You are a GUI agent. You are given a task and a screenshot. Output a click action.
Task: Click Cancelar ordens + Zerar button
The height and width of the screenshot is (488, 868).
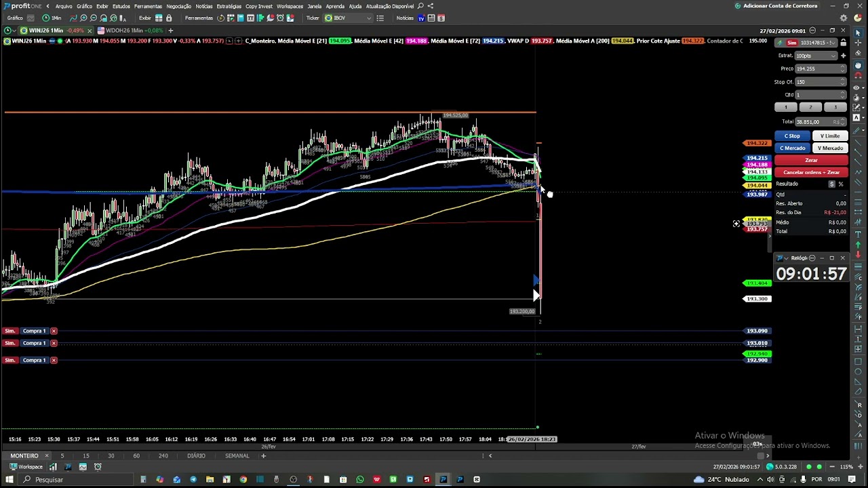(x=812, y=172)
